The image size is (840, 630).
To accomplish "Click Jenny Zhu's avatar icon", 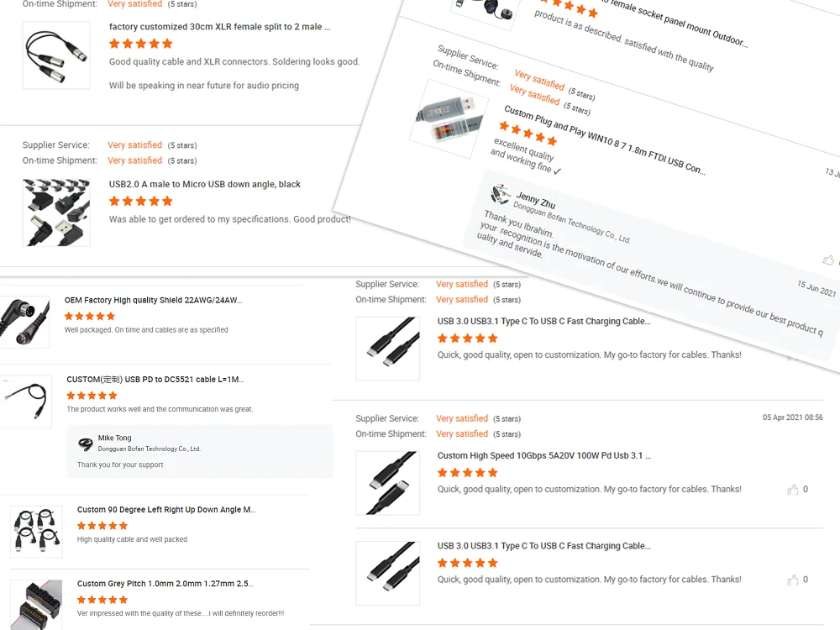I will (501, 194).
